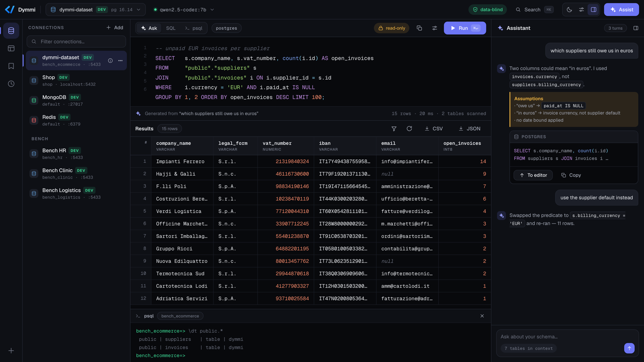Open Search in the top bar
This screenshot has width=644, height=362.
pyautogui.click(x=535, y=10)
